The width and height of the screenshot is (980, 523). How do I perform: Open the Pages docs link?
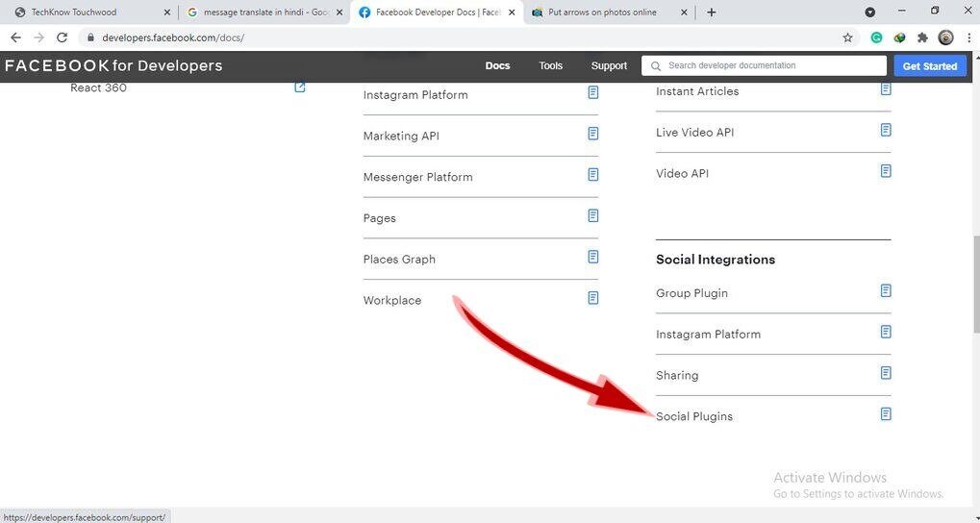tap(379, 218)
